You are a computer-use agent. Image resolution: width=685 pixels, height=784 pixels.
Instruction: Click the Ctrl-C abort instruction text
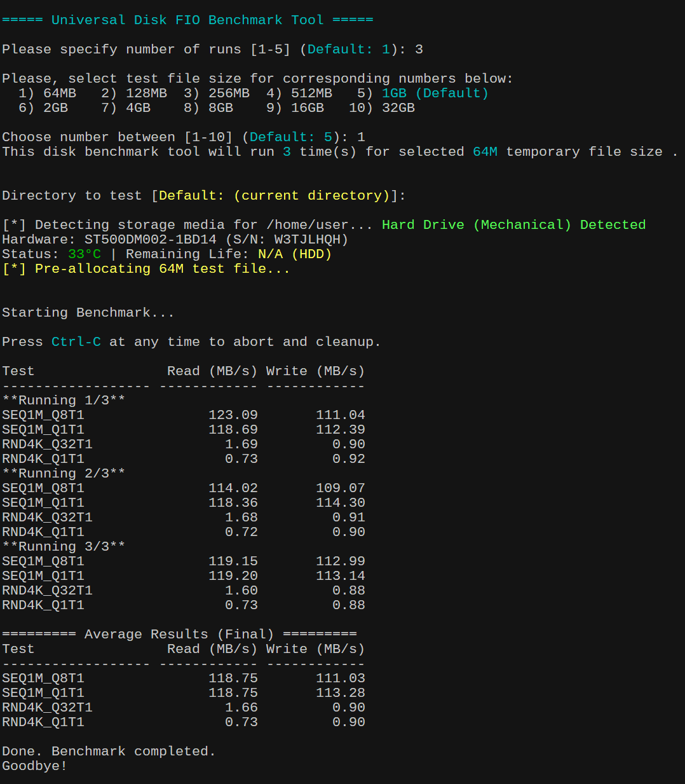pos(76,341)
